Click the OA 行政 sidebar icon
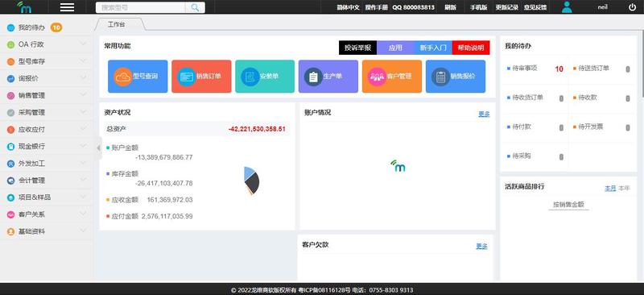644x295 pixels. tap(10, 44)
